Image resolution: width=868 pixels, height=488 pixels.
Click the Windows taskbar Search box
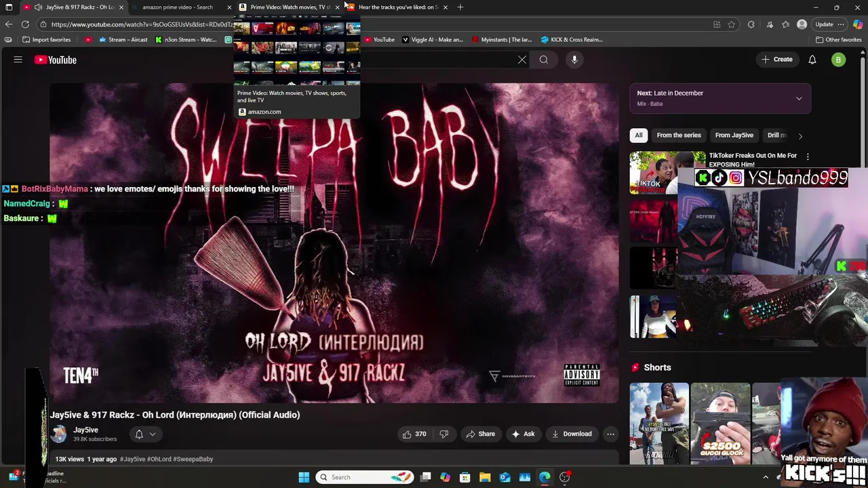click(x=365, y=477)
